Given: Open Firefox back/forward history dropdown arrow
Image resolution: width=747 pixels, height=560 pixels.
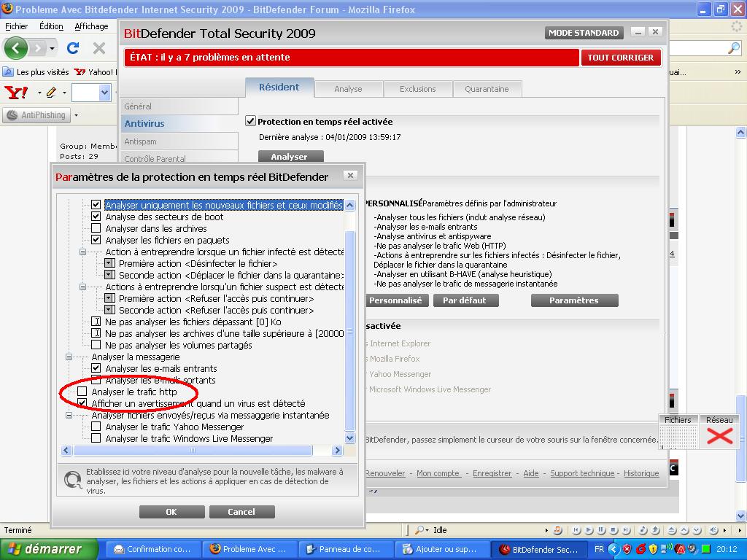Looking at the screenshot, I should 52,49.
